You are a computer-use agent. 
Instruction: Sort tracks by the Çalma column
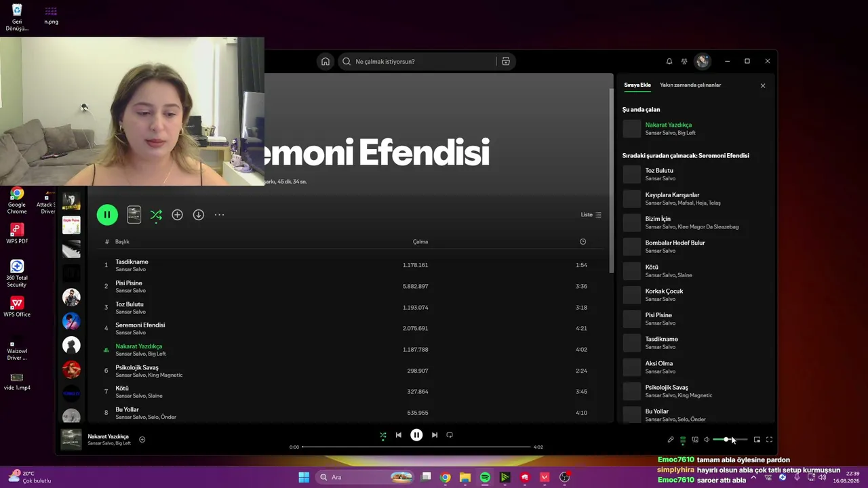click(x=420, y=242)
